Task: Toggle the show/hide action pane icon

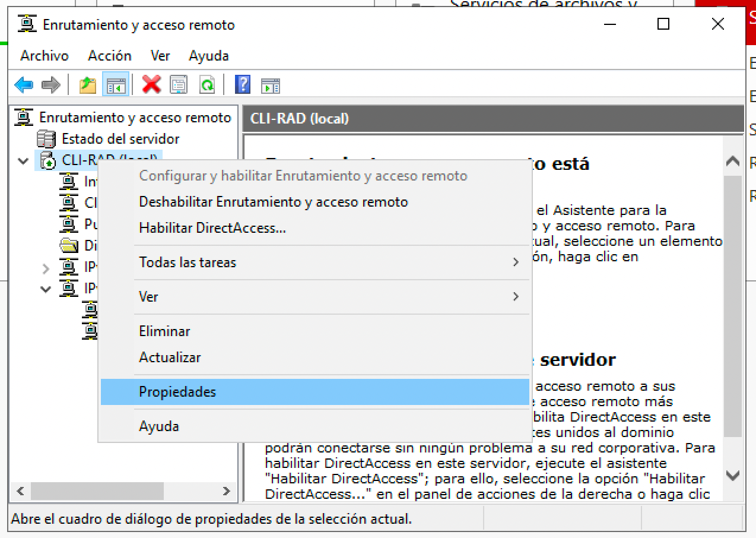Action: [271, 84]
